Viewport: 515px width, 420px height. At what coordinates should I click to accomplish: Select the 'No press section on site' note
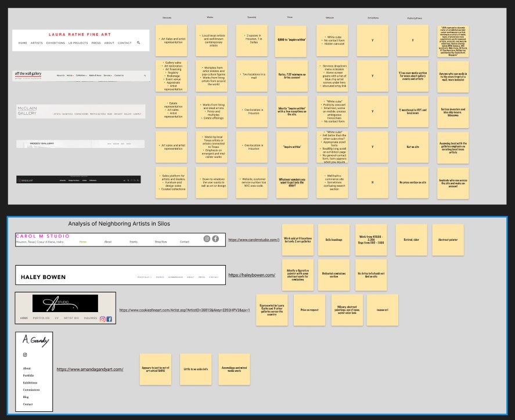tap(413, 182)
